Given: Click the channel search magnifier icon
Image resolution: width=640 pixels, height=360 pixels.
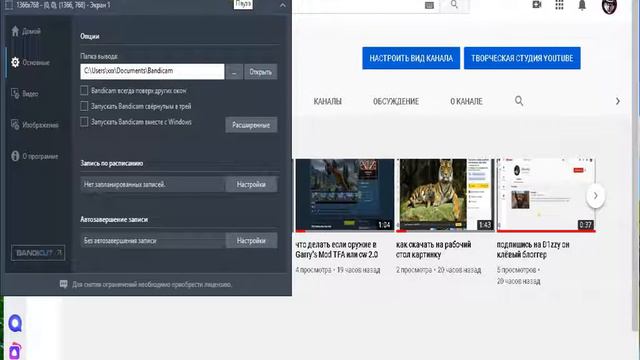Looking at the screenshot, I should click(x=519, y=101).
